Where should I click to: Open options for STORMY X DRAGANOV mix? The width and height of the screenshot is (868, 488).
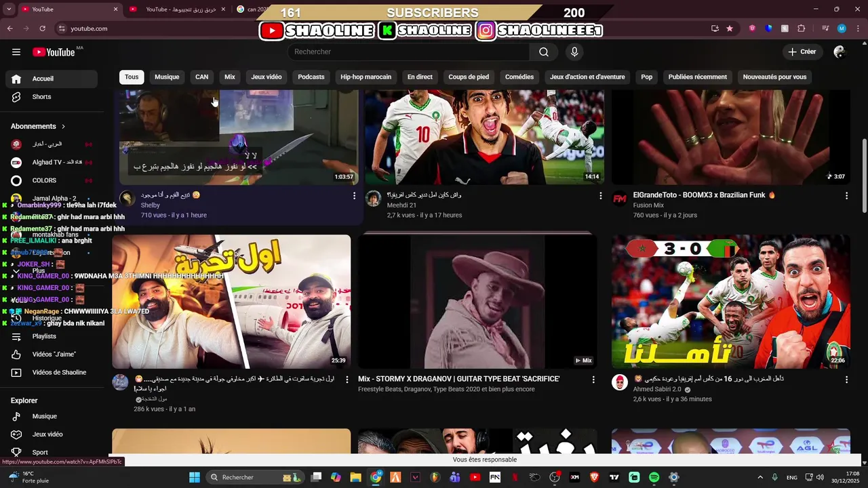pos(593,380)
